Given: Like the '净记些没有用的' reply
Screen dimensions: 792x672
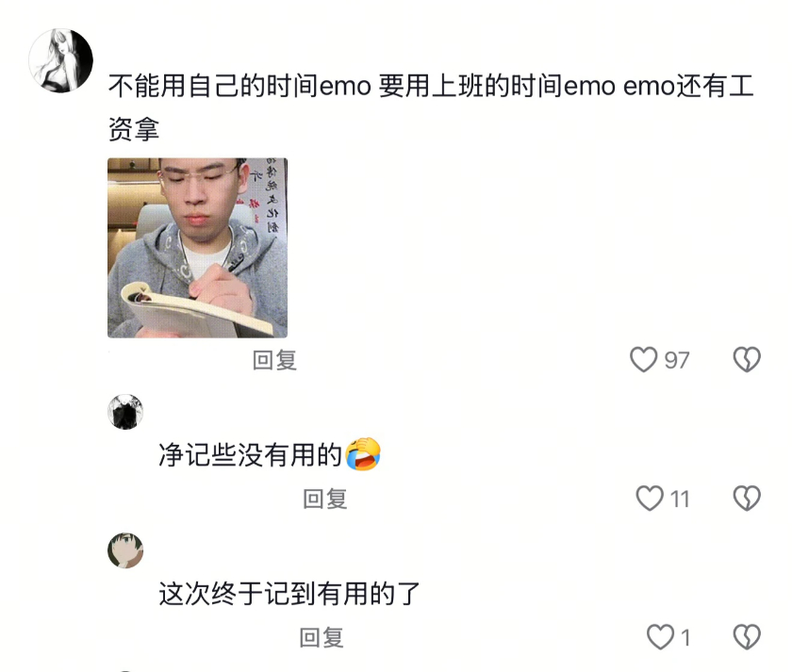Looking at the screenshot, I should pyautogui.click(x=650, y=499).
